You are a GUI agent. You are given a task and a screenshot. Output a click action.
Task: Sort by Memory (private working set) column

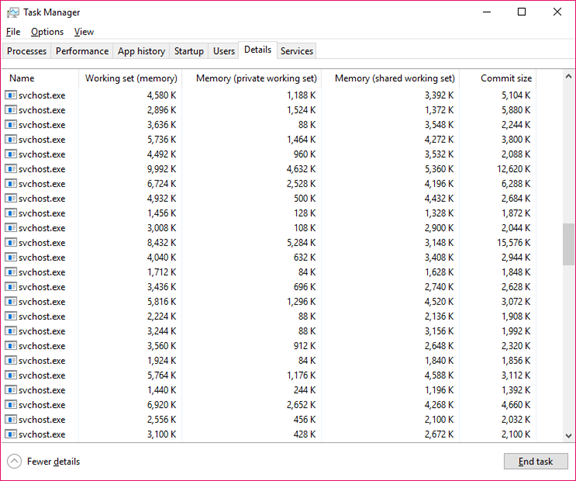pyautogui.click(x=252, y=78)
